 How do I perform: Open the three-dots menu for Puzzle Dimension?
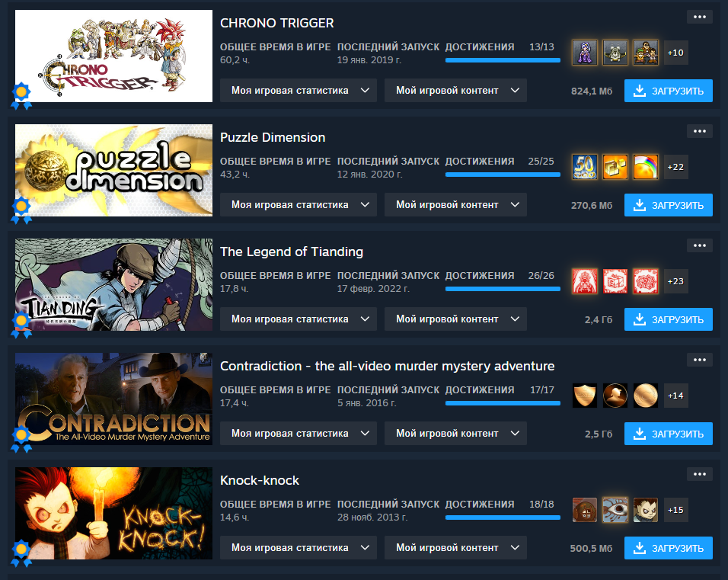(700, 131)
